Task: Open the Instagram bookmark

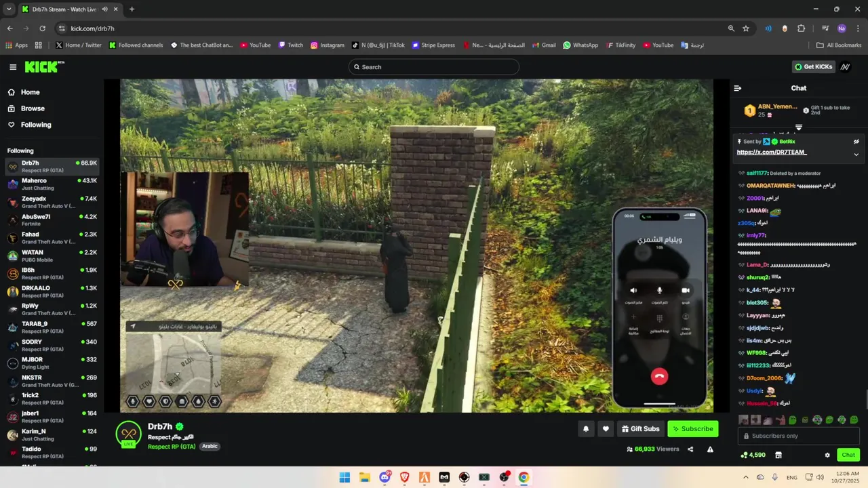Action: [328, 45]
